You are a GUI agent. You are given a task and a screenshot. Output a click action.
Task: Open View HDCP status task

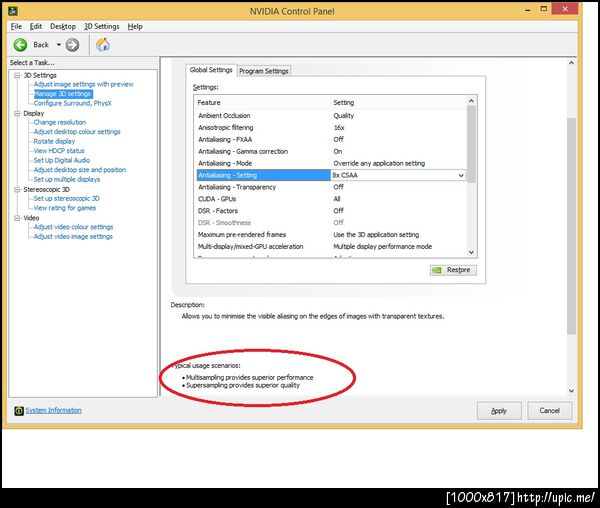click(59, 151)
